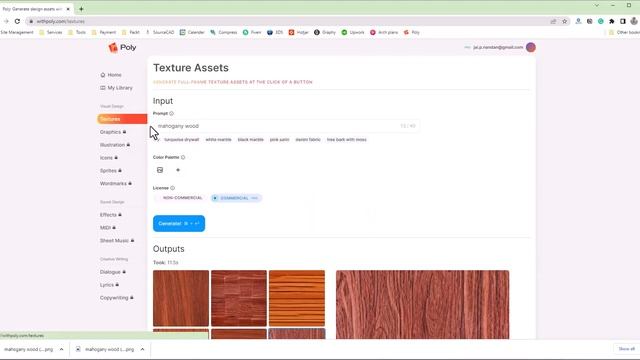Open the locked Graphics section
Screen dimensions: 640x360
113,132
